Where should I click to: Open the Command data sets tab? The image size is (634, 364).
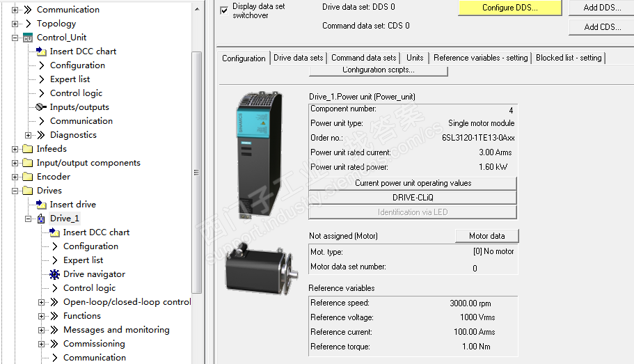point(364,58)
